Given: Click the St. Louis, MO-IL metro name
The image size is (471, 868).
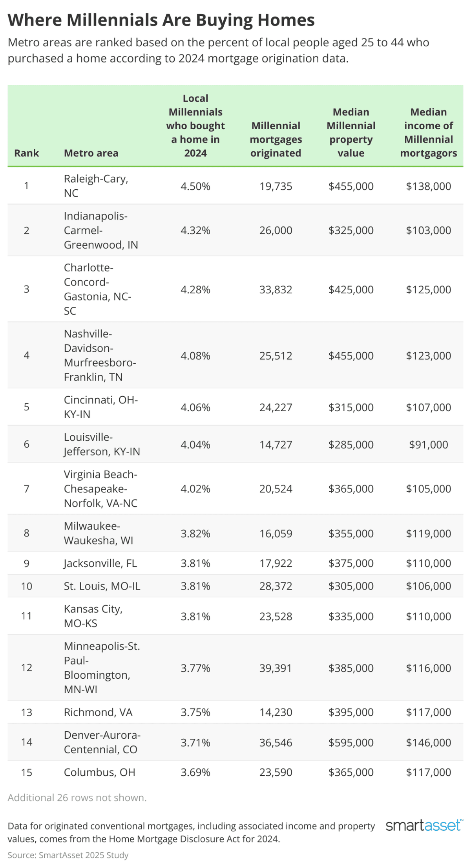Looking at the screenshot, I should (102, 586).
